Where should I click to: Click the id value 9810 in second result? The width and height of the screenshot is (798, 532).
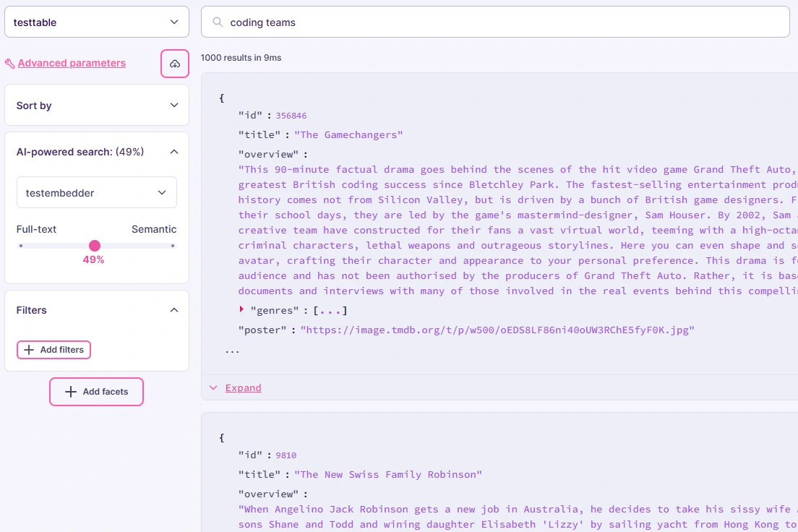click(x=286, y=455)
